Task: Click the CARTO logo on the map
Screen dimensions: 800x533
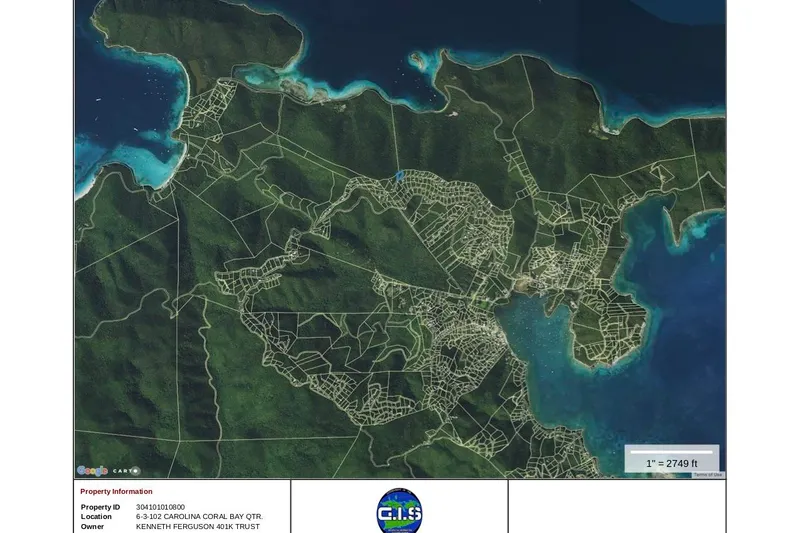Action: [126, 471]
